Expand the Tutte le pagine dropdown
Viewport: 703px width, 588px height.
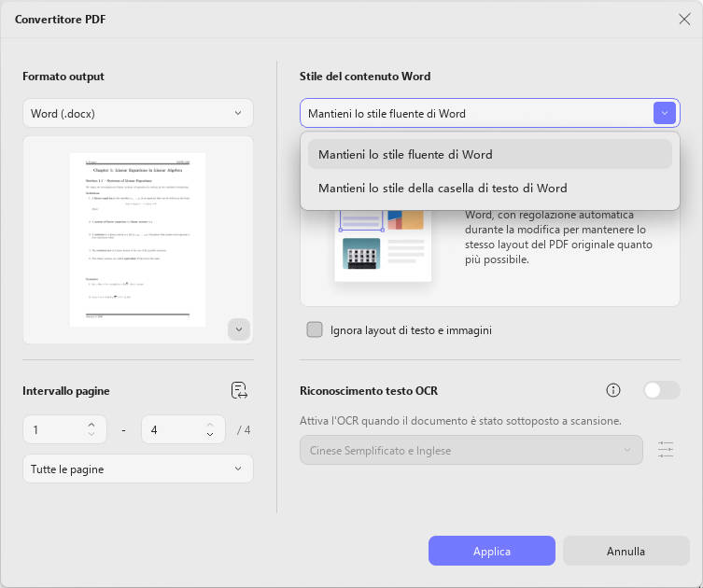(138, 469)
